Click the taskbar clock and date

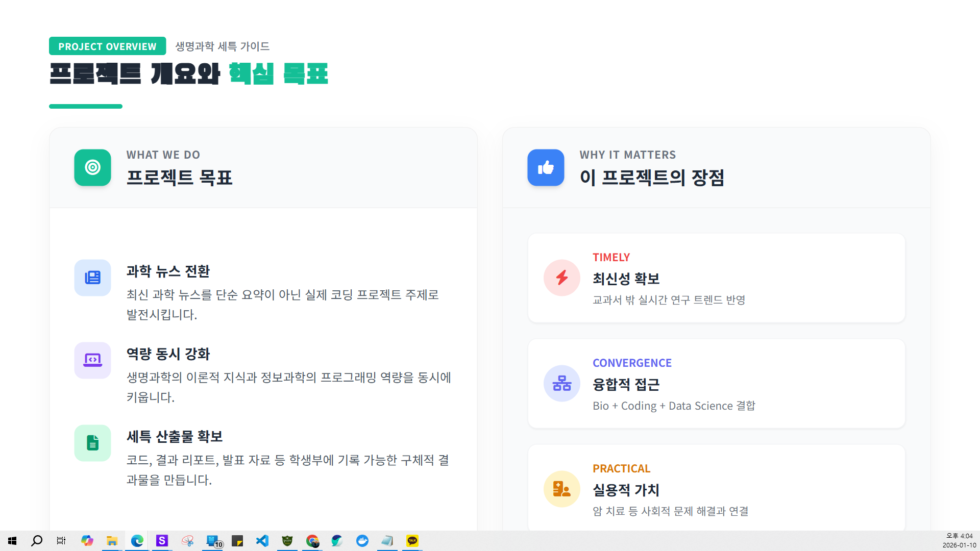(x=959, y=541)
